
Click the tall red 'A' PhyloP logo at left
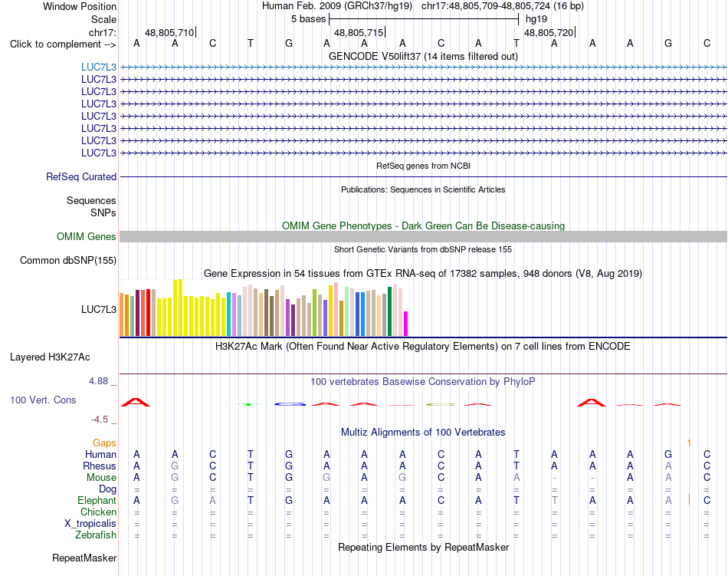(x=136, y=402)
